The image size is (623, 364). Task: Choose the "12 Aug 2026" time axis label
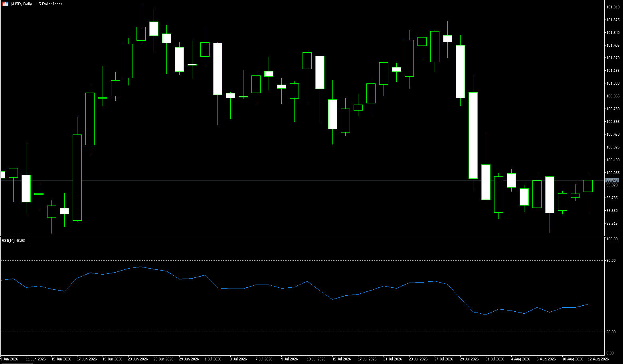click(x=598, y=359)
